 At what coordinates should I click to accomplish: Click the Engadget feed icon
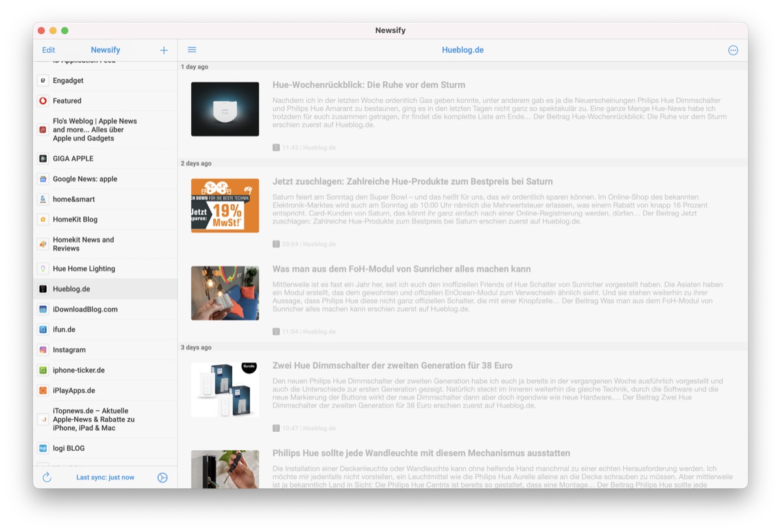click(43, 81)
